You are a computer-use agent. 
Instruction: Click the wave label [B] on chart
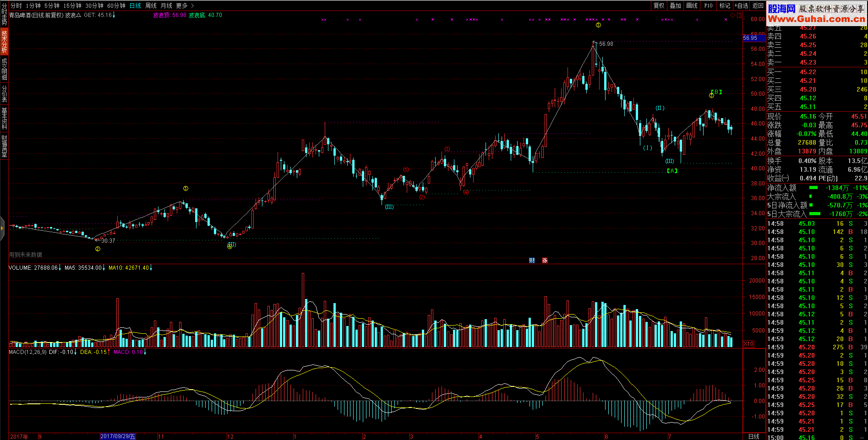[x=716, y=92]
